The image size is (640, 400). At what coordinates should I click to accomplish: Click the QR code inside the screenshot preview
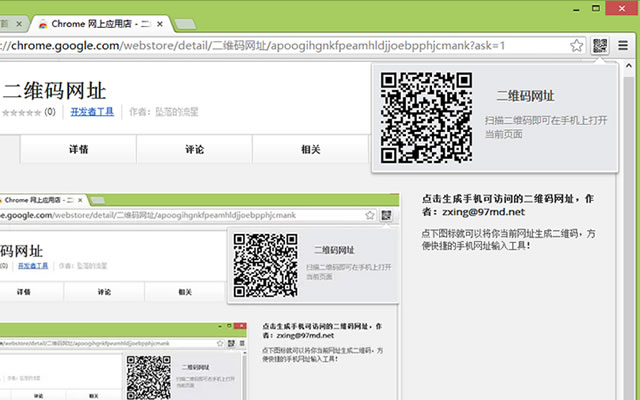[265, 265]
